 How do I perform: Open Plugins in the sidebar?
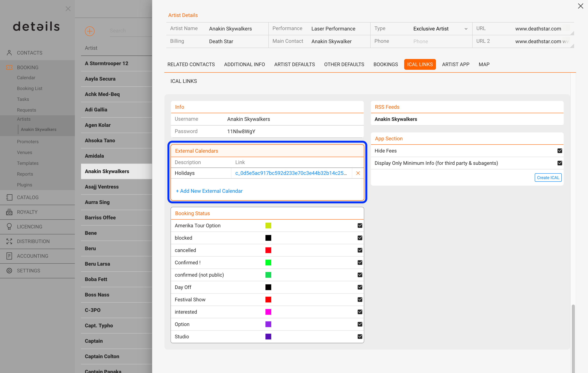pyautogui.click(x=24, y=185)
